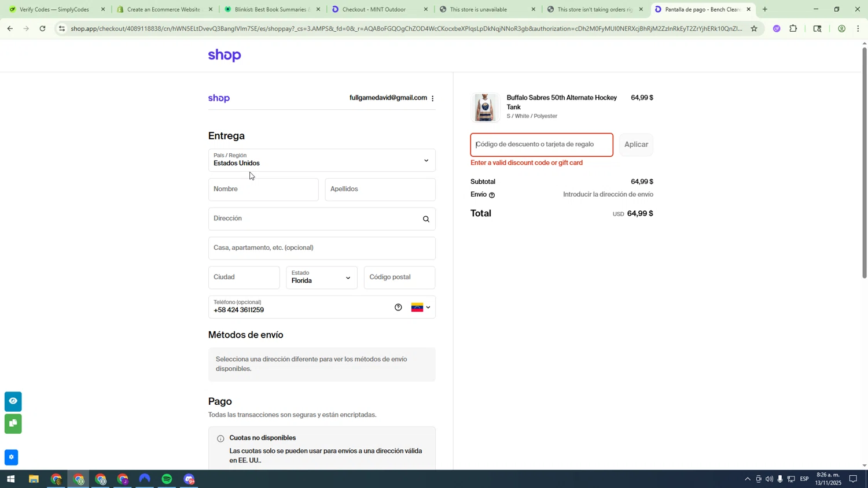This screenshot has height=488, width=868.
Task: Click the address search magnifier icon
Action: click(426, 219)
